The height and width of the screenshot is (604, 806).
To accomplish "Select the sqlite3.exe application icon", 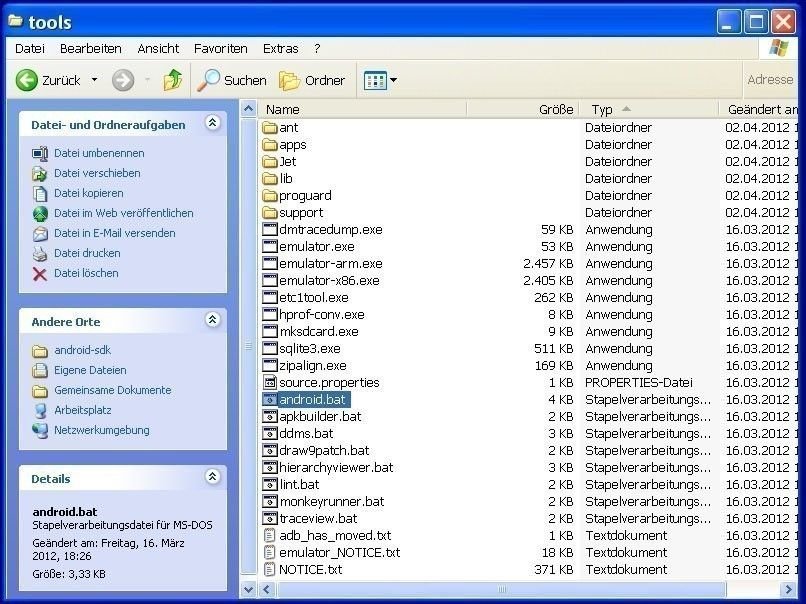I will click(x=270, y=348).
